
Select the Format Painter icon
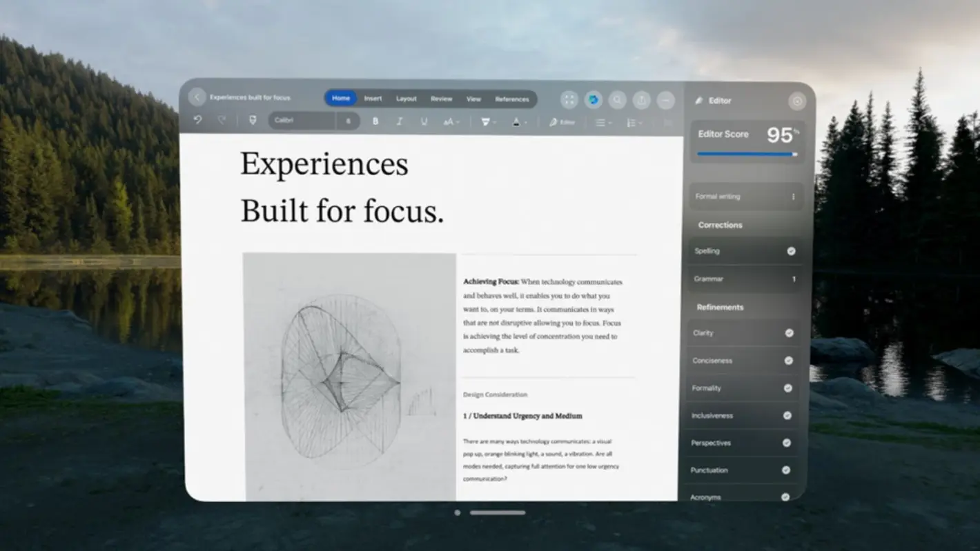tap(253, 120)
